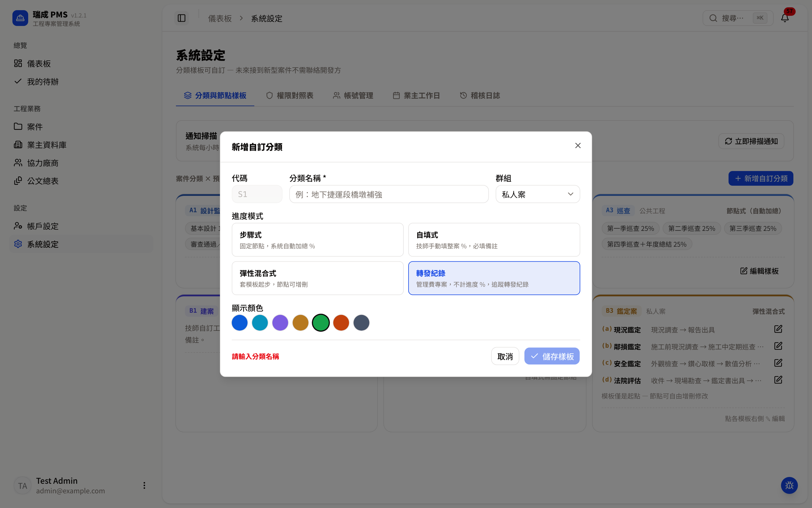Click 新增自訂分類 button
Image resolution: width=812 pixels, height=508 pixels.
click(761, 178)
